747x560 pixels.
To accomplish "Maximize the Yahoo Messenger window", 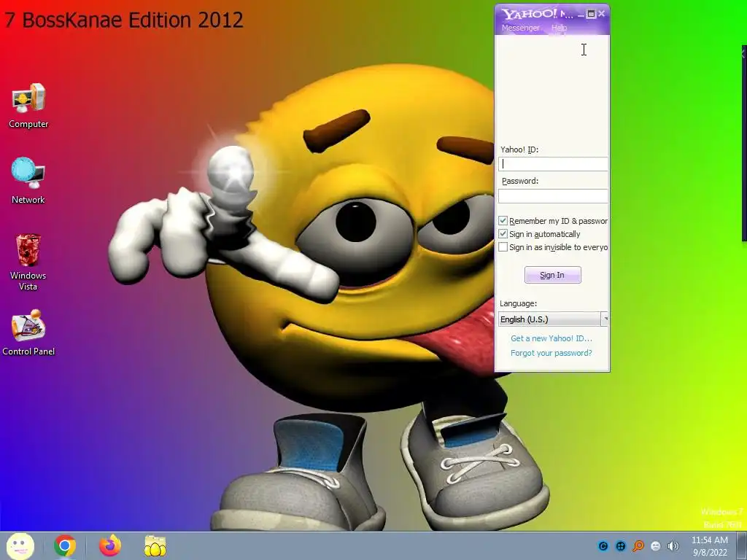I will pyautogui.click(x=591, y=14).
